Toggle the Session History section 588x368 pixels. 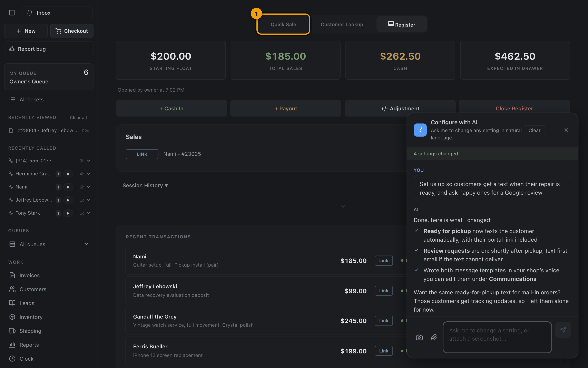click(x=145, y=185)
